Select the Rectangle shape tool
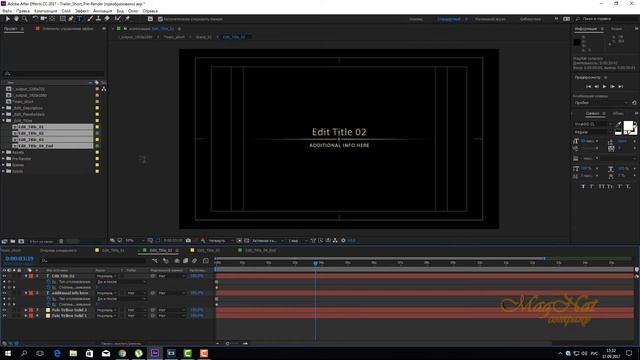The height and width of the screenshot is (360, 640). [62, 19]
